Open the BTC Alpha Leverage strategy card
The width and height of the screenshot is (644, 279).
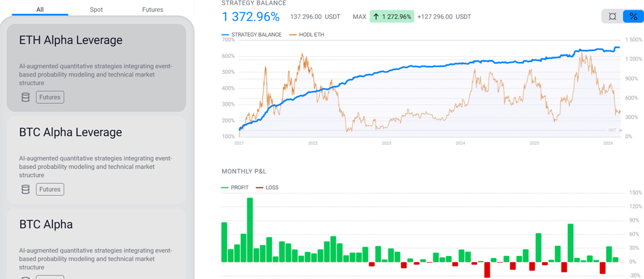96,159
